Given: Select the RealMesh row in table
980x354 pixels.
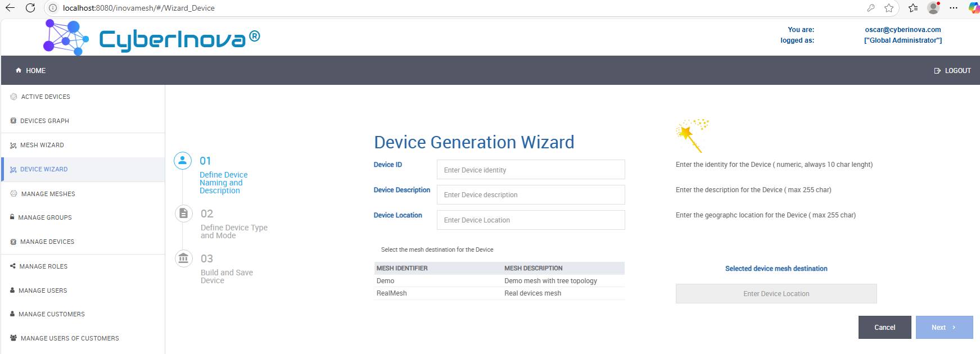Looking at the screenshot, I should (x=499, y=293).
